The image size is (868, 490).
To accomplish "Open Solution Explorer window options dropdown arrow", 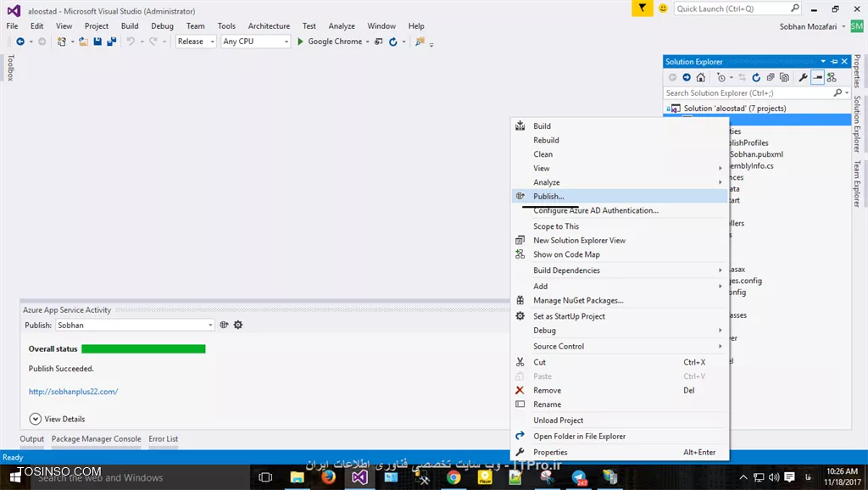I will pos(823,61).
